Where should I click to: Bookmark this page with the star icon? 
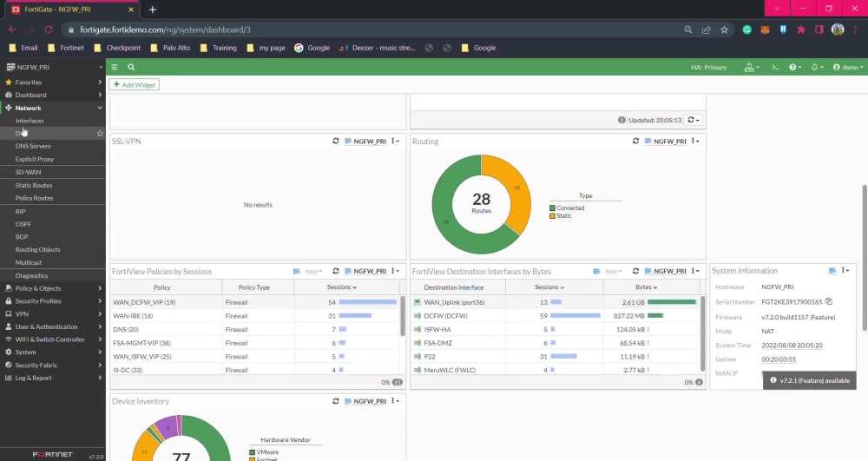coord(724,30)
